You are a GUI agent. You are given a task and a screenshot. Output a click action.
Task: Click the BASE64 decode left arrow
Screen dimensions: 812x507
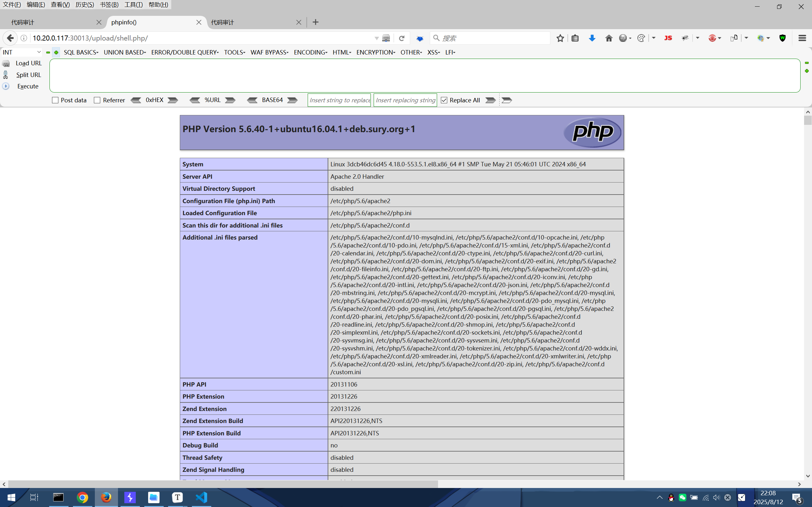pyautogui.click(x=252, y=100)
